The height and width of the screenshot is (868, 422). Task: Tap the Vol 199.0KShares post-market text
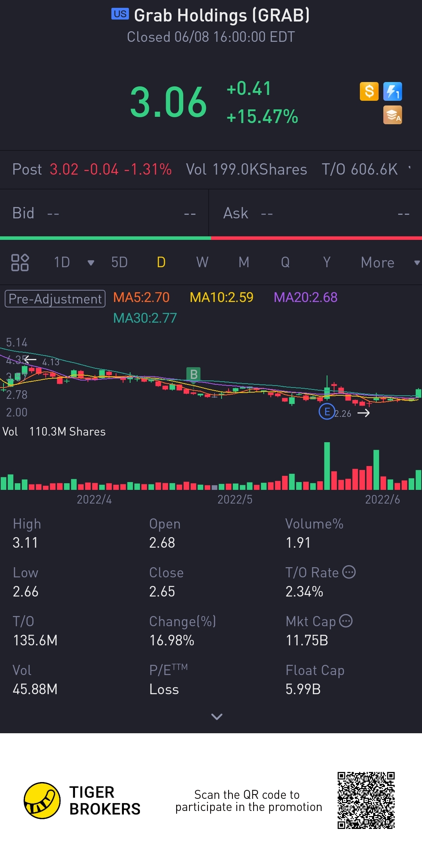pos(247,170)
